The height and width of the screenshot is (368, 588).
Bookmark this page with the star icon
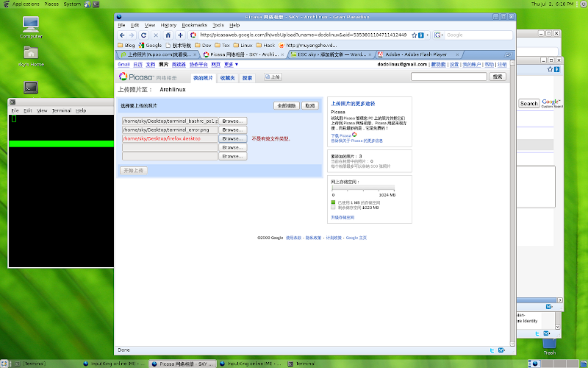click(414, 35)
